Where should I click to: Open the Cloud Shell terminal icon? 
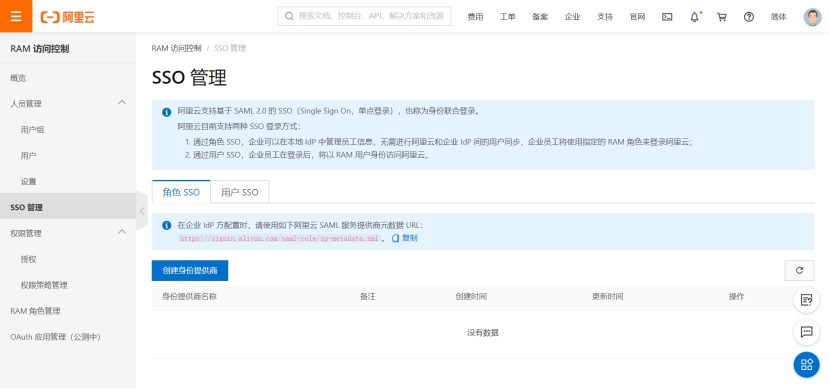pyautogui.click(x=667, y=17)
